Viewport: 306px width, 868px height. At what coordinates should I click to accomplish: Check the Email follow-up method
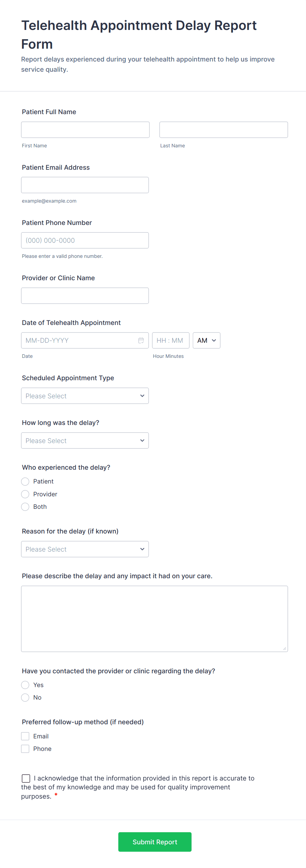click(25, 736)
